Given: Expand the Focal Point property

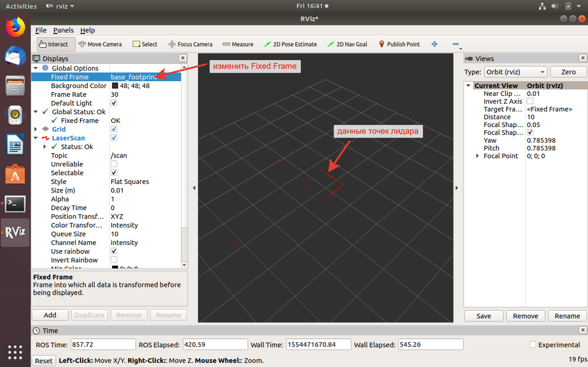Looking at the screenshot, I should [477, 156].
